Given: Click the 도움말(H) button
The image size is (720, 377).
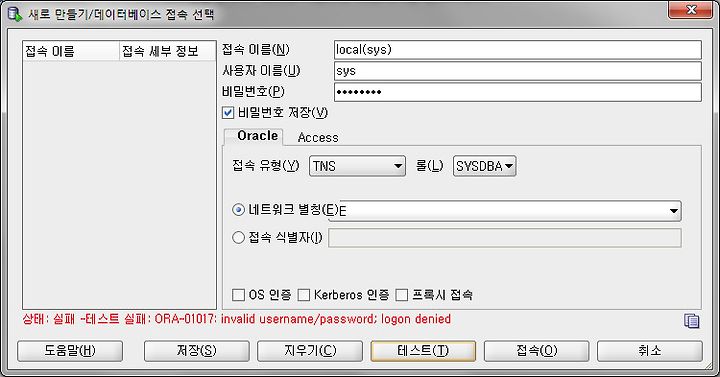Looking at the screenshot, I should [x=70, y=351].
